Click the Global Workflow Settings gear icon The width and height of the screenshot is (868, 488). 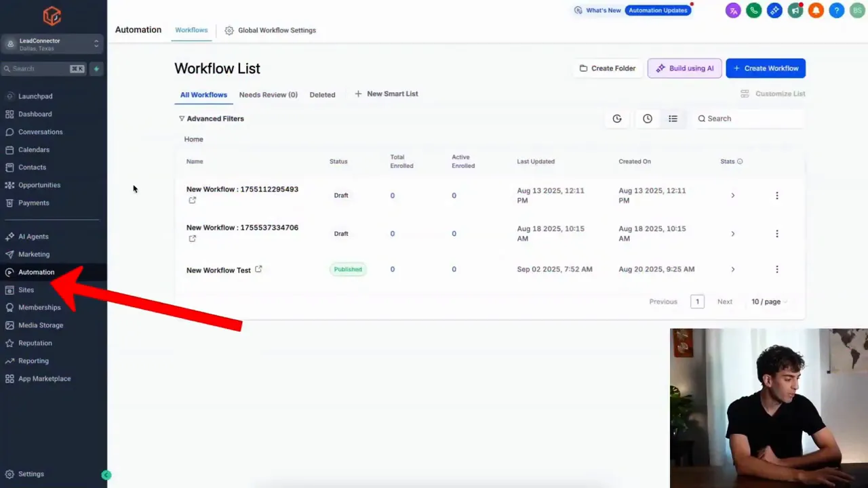tap(229, 30)
